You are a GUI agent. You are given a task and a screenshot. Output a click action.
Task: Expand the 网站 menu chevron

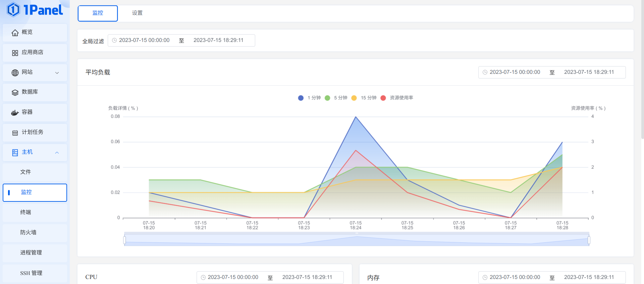[x=57, y=73]
